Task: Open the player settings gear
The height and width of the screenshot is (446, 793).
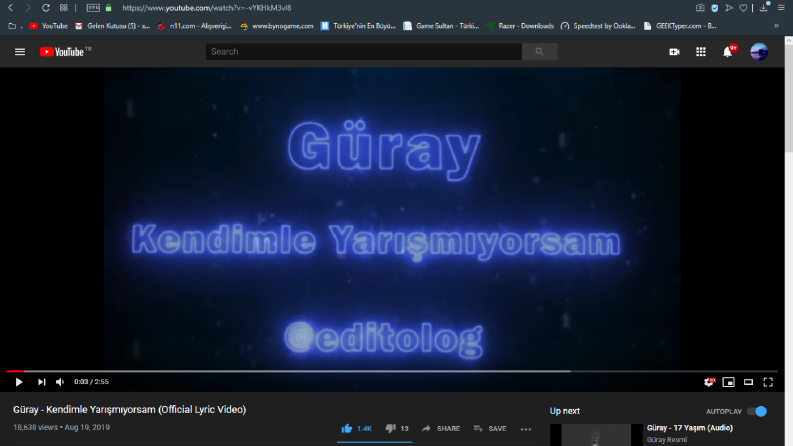Action: tap(709, 382)
